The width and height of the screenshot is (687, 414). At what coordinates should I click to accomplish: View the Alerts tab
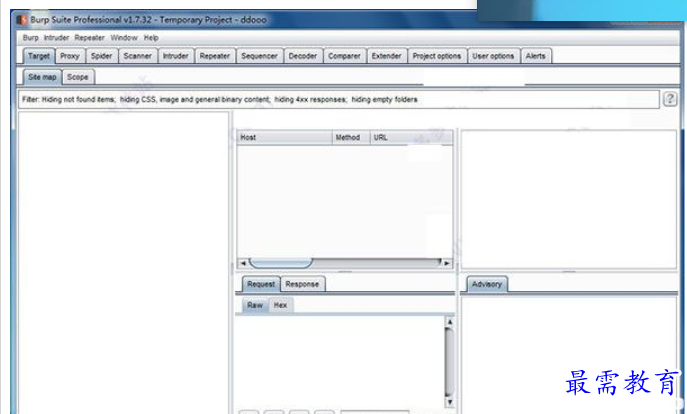tap(535, 56)
